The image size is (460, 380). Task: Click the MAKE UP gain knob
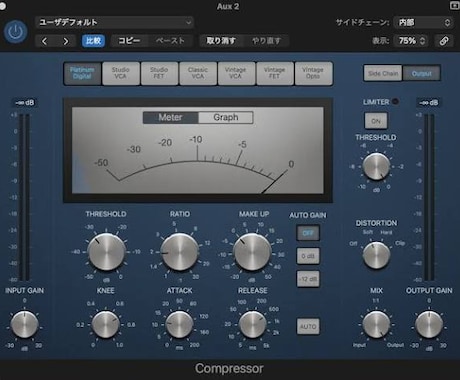click(x=252, y=252)
